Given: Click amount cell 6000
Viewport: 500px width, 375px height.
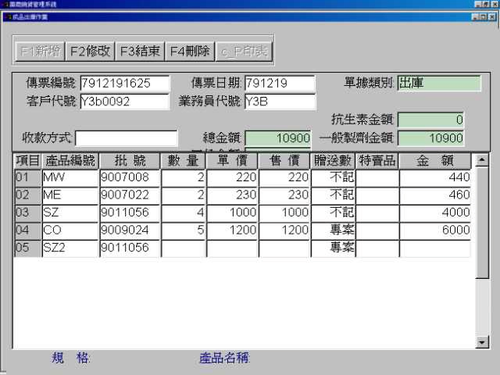Looking at the screenshot, I should [x=435, y=231].
